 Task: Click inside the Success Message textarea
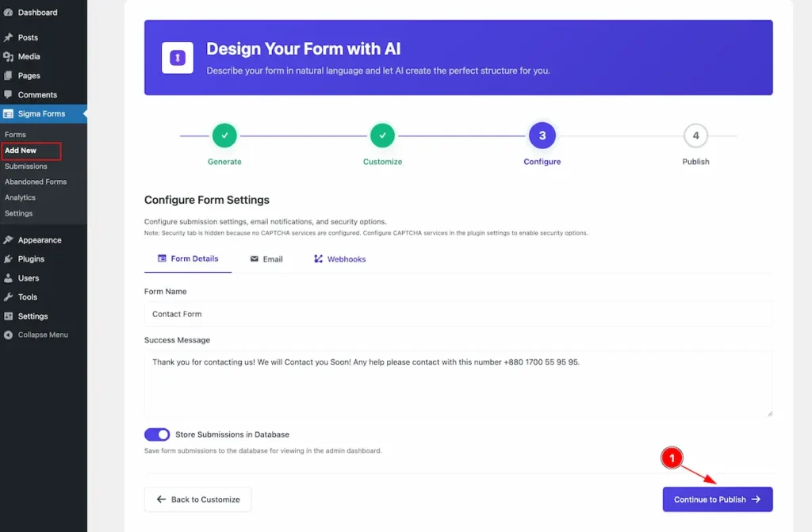(458, 385)
